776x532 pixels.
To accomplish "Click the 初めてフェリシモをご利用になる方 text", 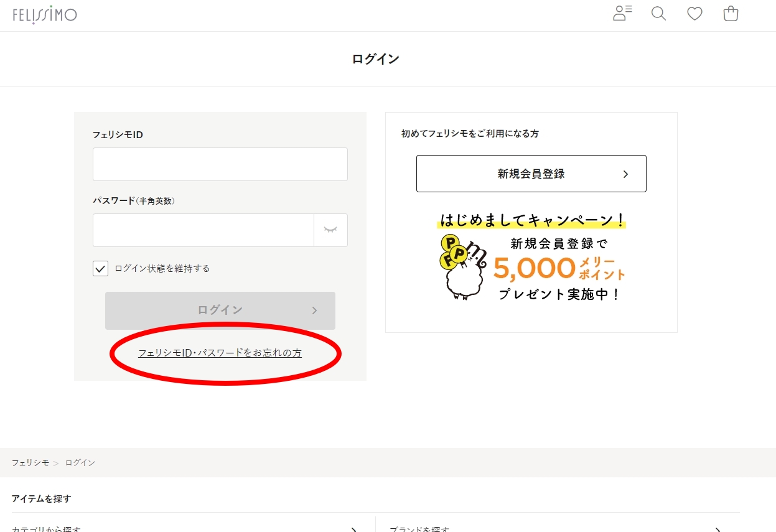I will pos(470,134).
